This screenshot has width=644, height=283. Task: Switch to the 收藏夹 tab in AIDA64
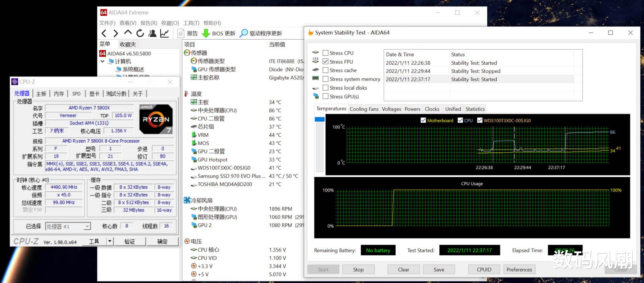(x=128, y=44)
